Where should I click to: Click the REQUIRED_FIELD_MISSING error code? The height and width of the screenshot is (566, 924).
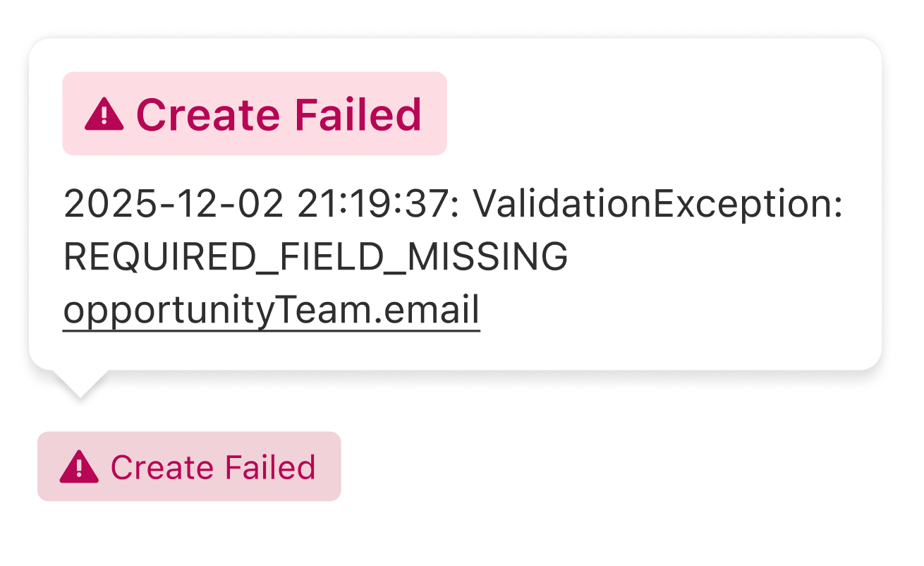[315, 256]
